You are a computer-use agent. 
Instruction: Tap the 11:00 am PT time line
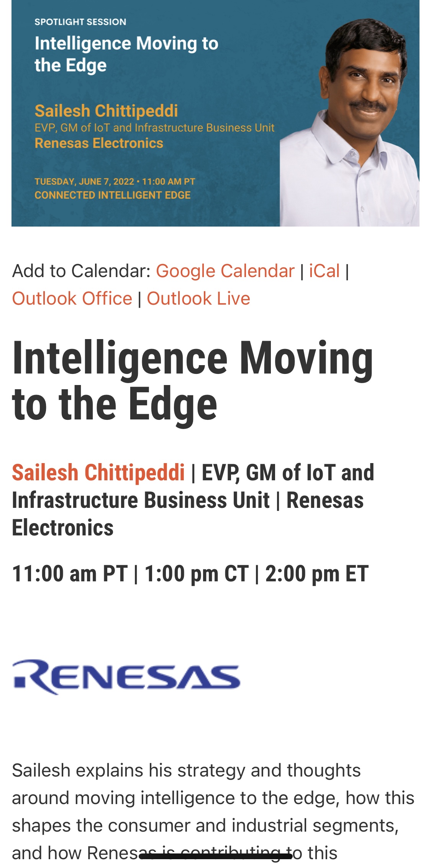click(190, 574)
